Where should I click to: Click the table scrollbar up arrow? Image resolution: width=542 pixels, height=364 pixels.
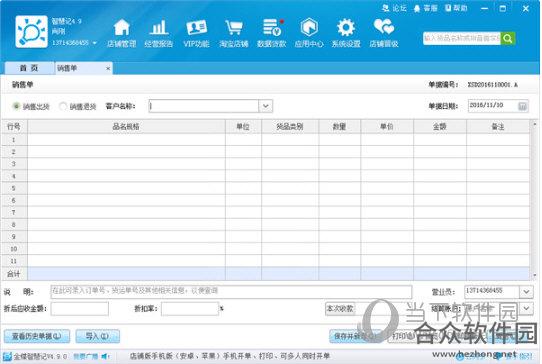click(x=535, y=124)
